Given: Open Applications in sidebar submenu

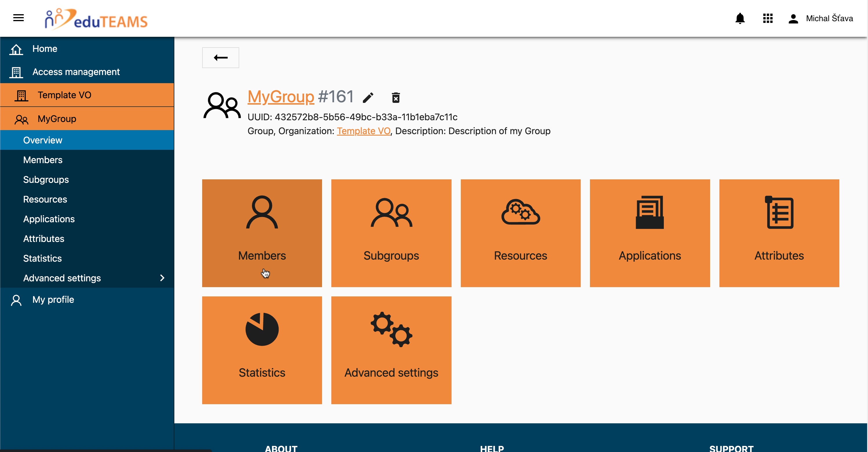Looking at the screenshot, I should 87,219.
